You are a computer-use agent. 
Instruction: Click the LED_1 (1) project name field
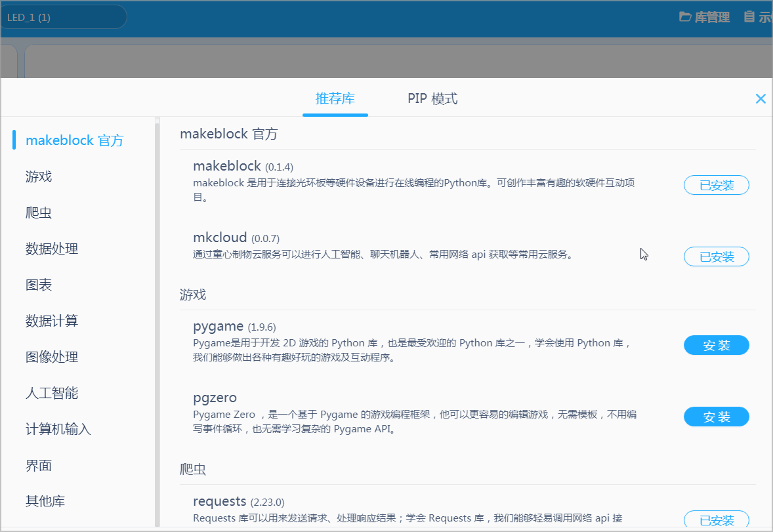point(64,17)
